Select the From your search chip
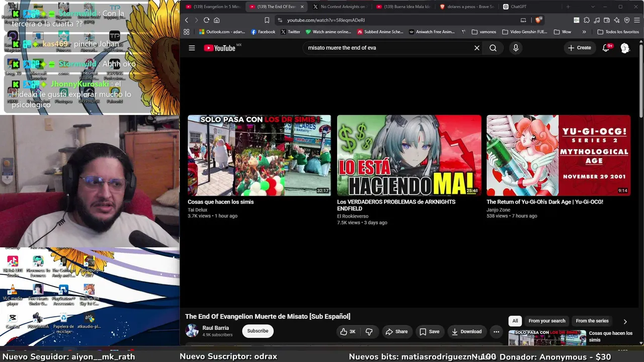The image size is (644, 362). (547, 321)
